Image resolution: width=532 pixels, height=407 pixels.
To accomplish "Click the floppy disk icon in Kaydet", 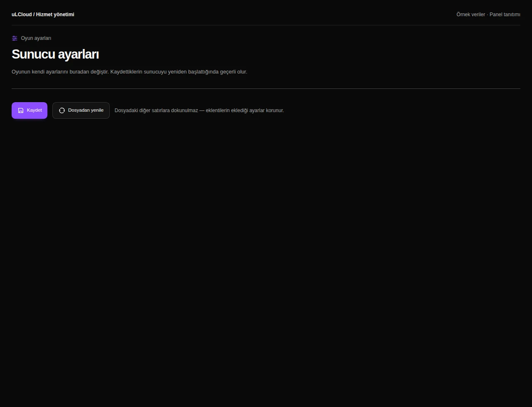I will pos(21,110).
